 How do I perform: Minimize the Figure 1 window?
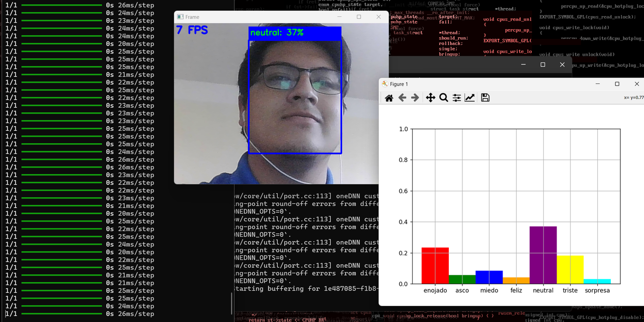[x=598, y=84]
